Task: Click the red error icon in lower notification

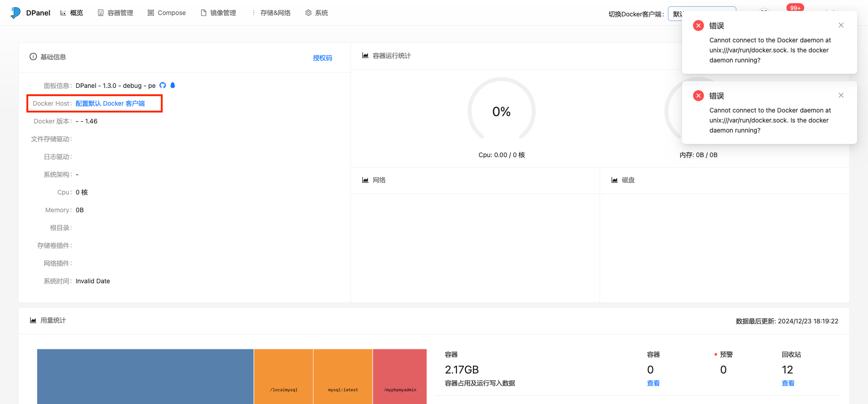Action: click(x=699, y=96)
